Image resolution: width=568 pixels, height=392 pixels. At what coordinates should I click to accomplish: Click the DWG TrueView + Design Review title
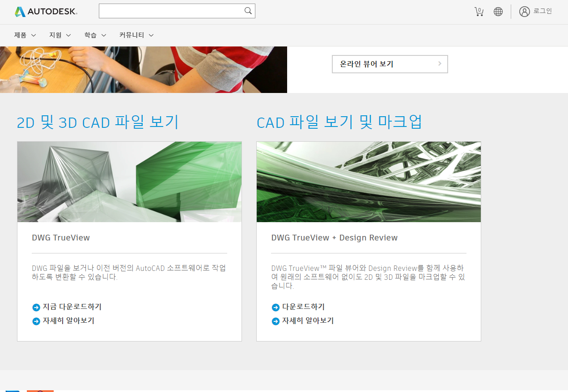335,238
